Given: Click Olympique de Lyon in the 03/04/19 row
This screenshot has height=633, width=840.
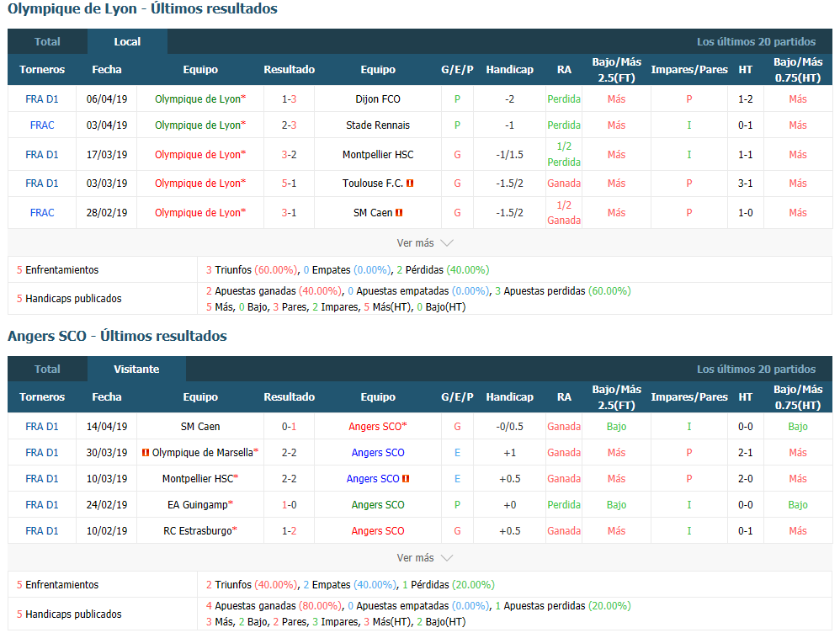Looking at the screenshot, I should point(198,125).
